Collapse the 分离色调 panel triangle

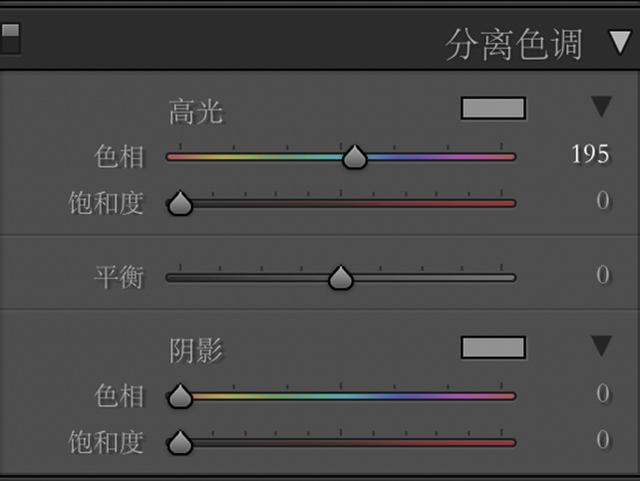point(620,42)
